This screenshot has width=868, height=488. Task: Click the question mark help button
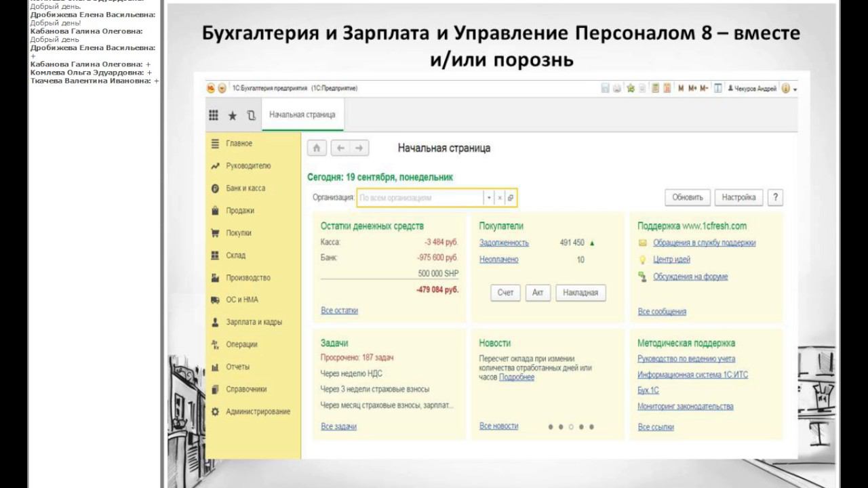(776, 197)
